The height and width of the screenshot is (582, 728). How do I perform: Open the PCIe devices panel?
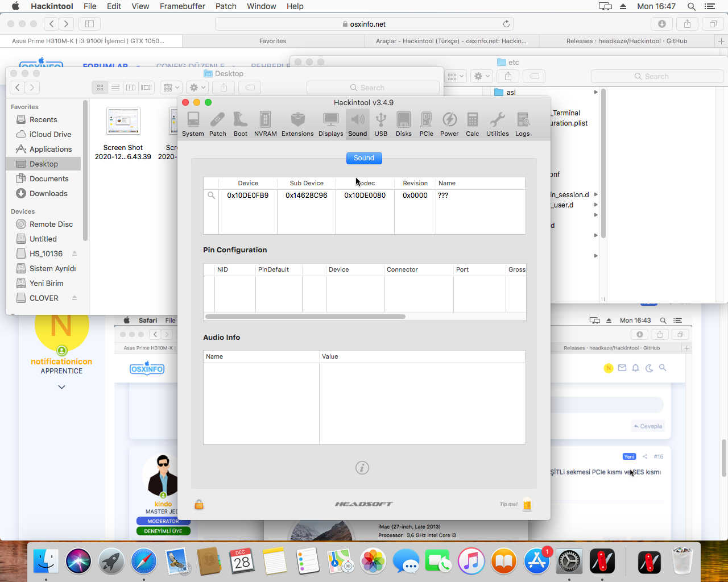(426, 123)
